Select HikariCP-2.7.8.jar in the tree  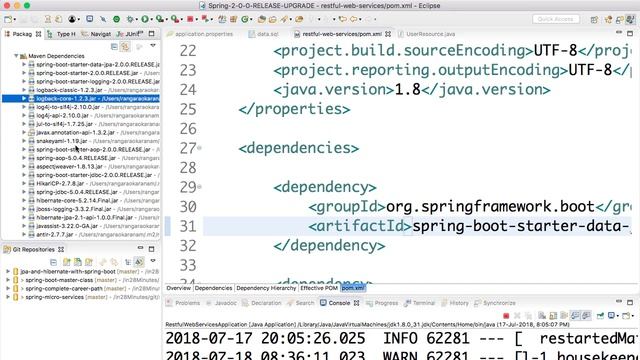pos(60,183)
